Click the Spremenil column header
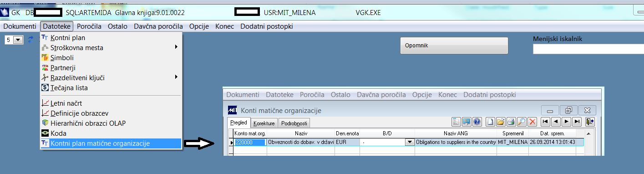 tap(512, 133)
